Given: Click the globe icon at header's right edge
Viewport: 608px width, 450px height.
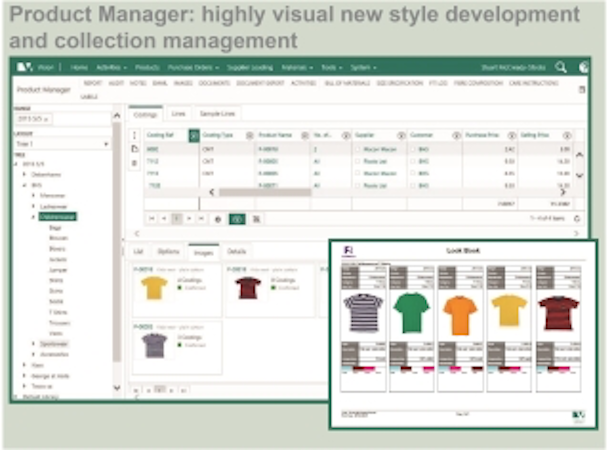Looking at the screenshot, I should pyautogui.click(x=584, y=67).
